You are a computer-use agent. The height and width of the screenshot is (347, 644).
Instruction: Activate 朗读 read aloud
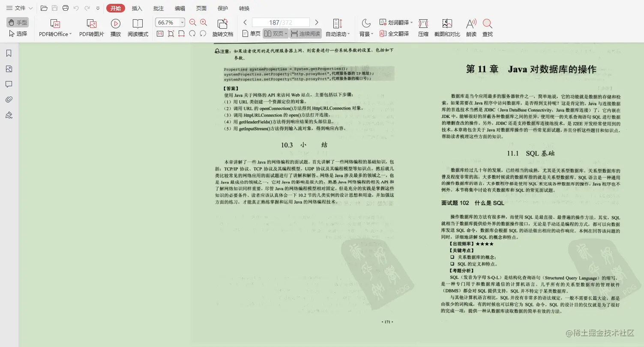pyautogui.click(x=470, y=27)
